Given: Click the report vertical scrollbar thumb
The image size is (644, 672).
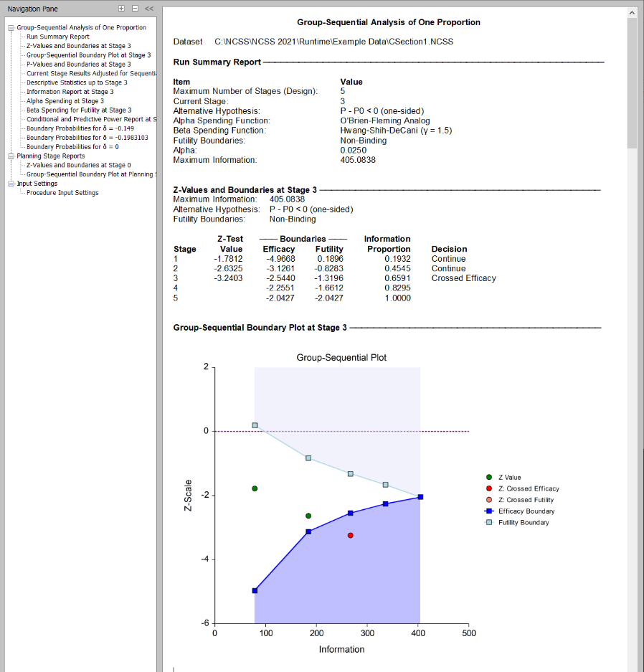Looking at the screenshot, I should point(632,84).
